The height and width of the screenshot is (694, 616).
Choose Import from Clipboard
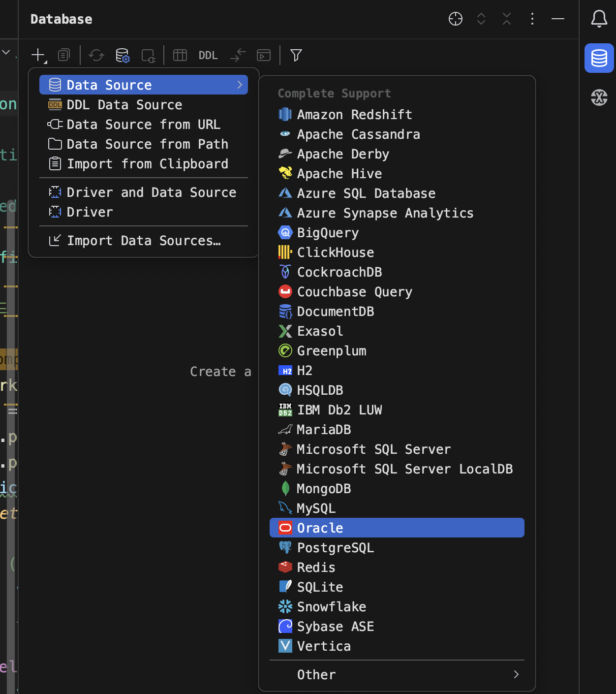pos(144,163)
